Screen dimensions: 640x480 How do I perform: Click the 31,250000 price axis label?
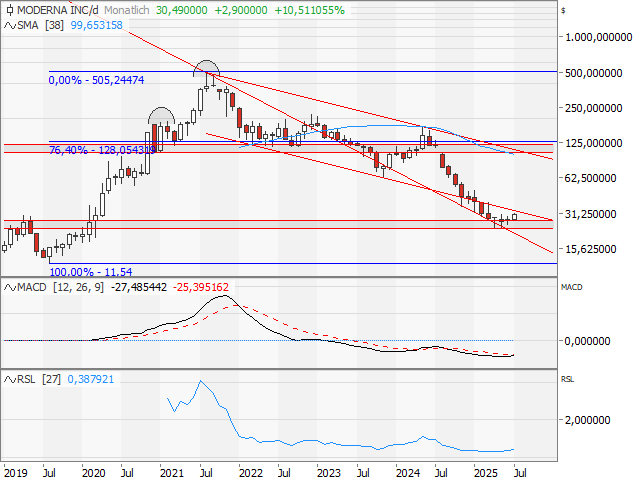coord(591,214)
